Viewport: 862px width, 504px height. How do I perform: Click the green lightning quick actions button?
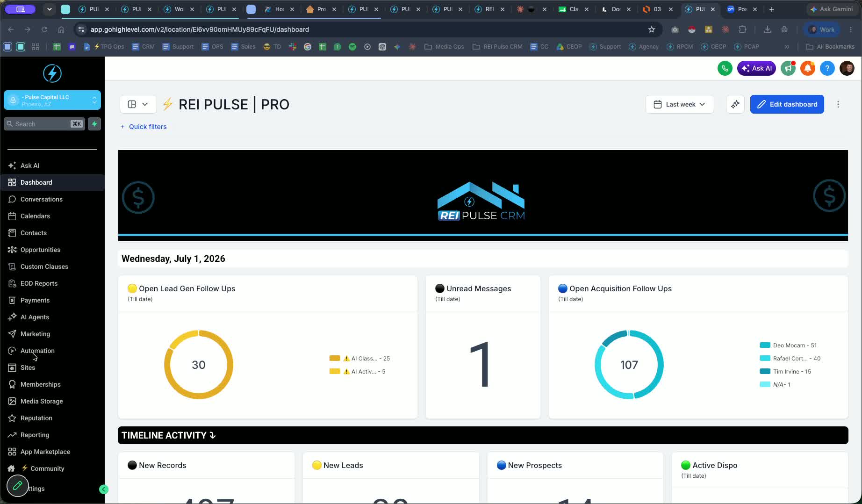pyautogui.click(x=94, y=124)
